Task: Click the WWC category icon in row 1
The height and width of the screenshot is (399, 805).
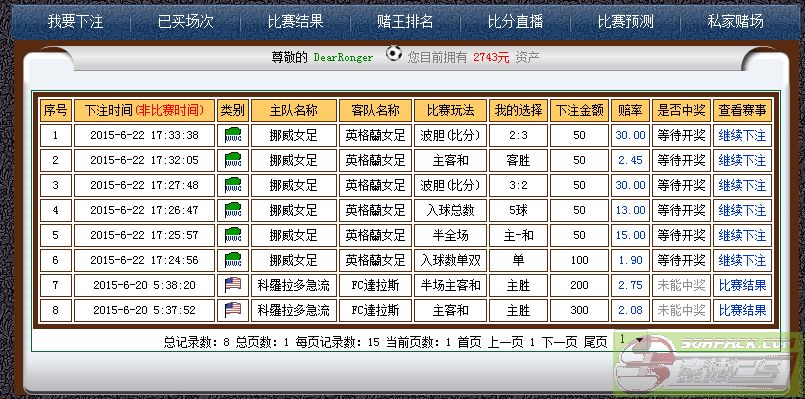Action: [x=233, y=136]
